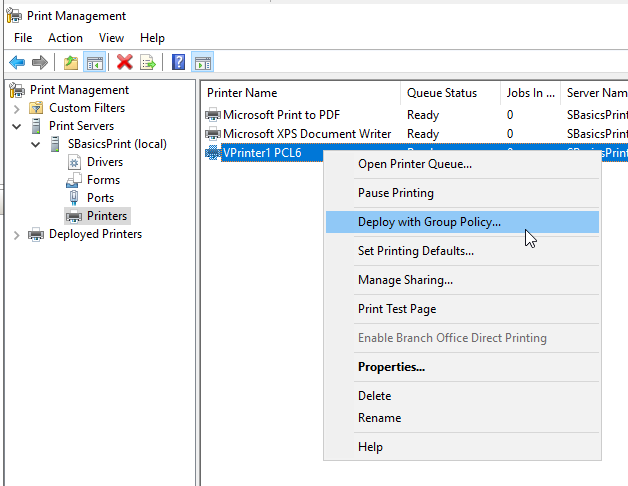The width and height of the screenshot is (628, 486).
Task: Open the File menu
Action: point(23,38)
